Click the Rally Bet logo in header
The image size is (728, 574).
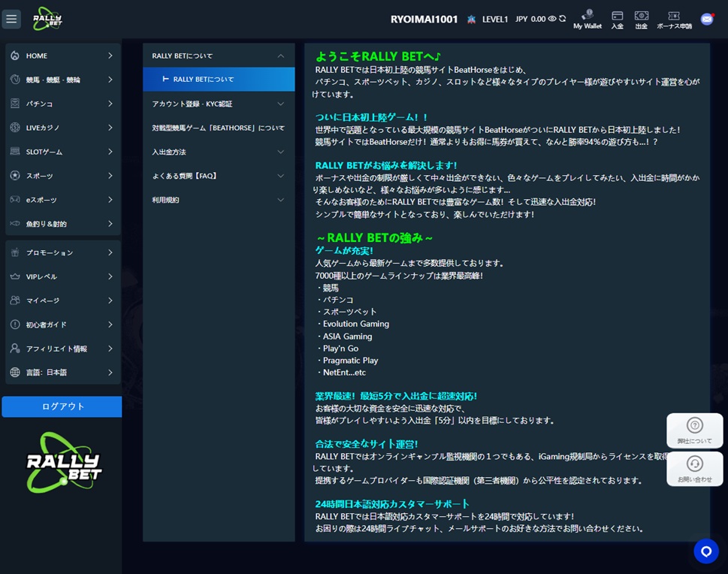(x=47, y=19)
